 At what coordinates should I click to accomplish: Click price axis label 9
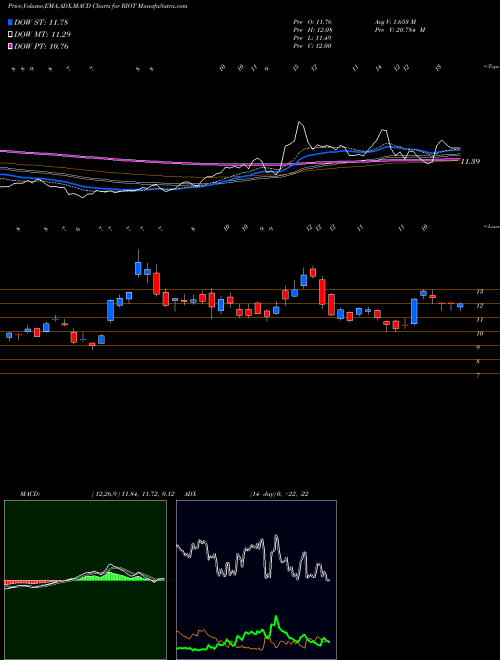[478, 348]
